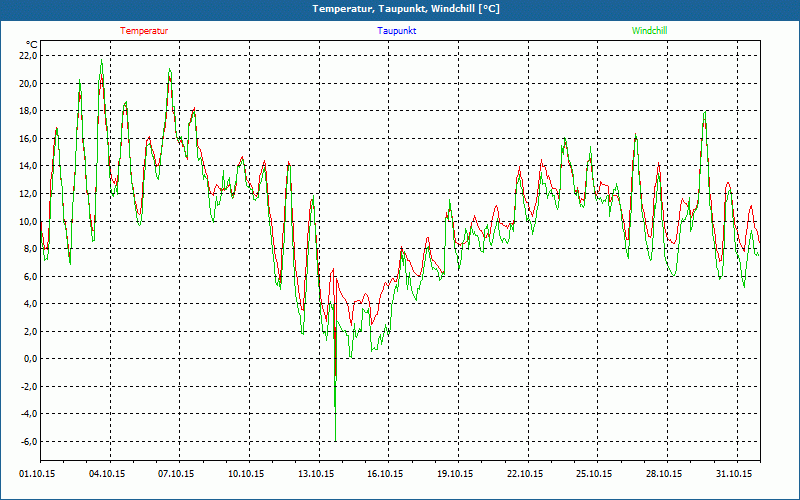Viewport: 800px width, 500px height.
Task: Click the 25.10.15 date label
Action: point(595,474)
